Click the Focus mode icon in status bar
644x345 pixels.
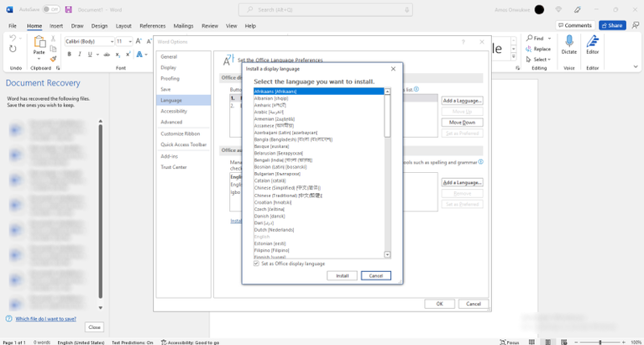click(x=503, y=342)
